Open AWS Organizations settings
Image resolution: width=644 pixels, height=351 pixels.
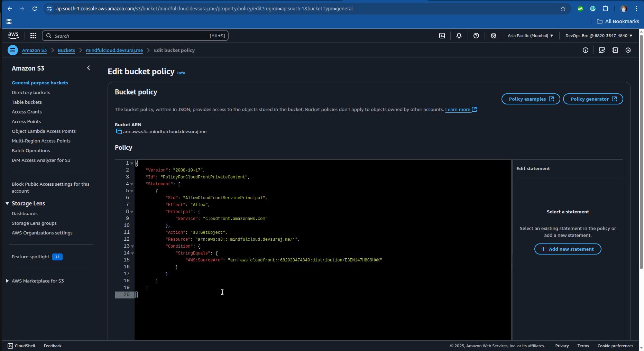(42, 233)
